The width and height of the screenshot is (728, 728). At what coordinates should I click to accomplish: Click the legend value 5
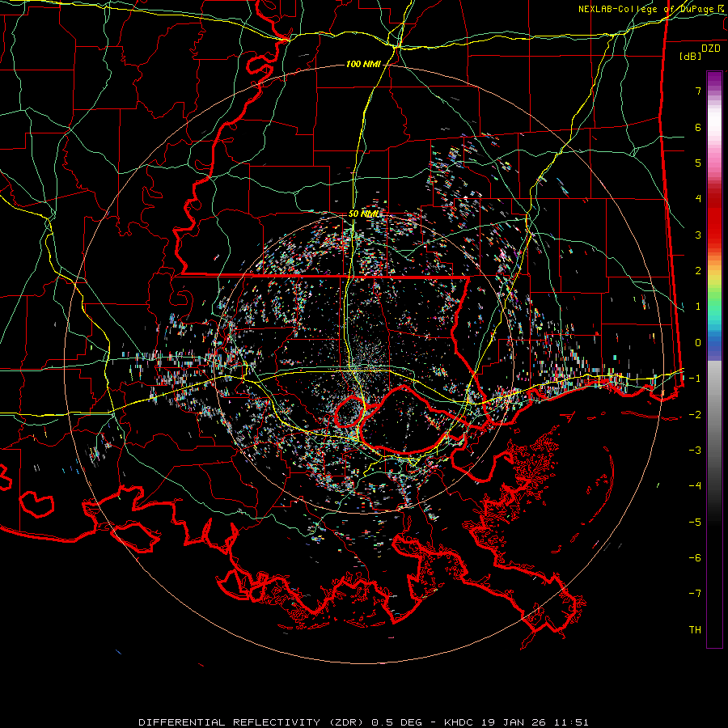tap(698, 163)
